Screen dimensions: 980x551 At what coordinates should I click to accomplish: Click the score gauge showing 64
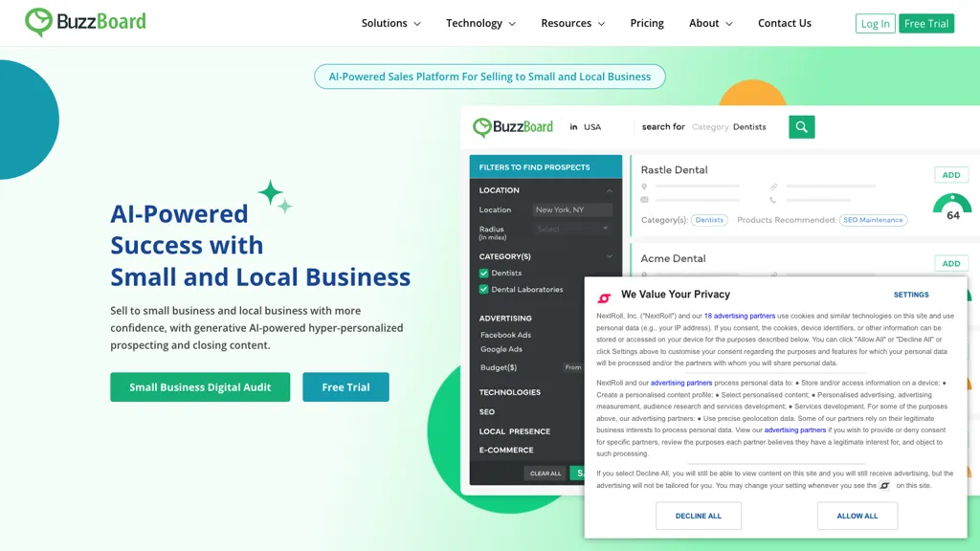click(x=950, y=203)
